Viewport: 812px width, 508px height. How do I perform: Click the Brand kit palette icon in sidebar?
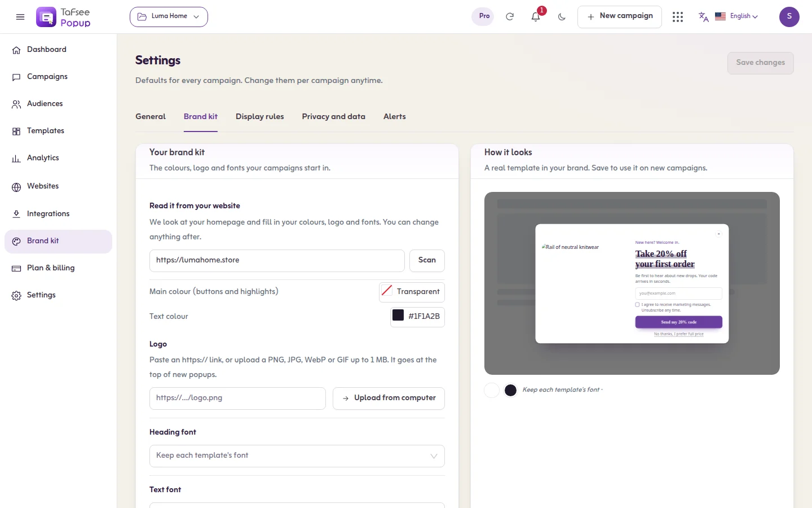(16, 241)
